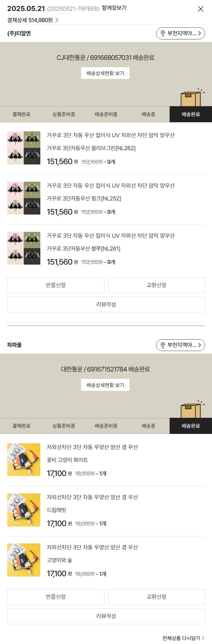Image resolution: width=212 pixels, height=644 pixels.
Task: Request return for (주)티알엔 items
Action: click(x=56, y=285)
